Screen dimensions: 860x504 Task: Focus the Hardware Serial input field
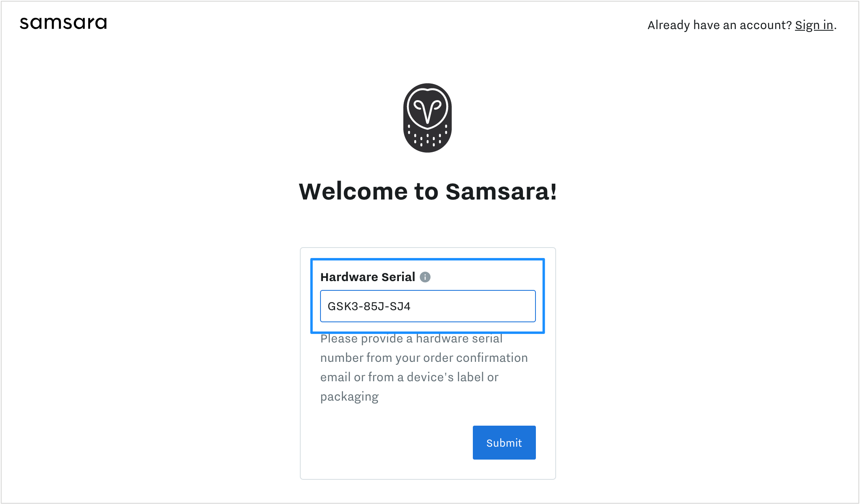(428, 306)
